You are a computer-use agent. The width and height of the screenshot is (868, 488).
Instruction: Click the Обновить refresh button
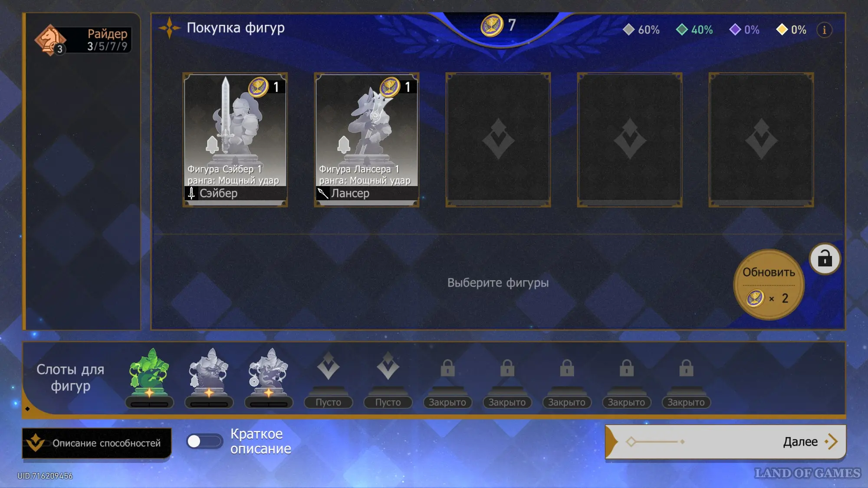pyautogui.click(x=769, y=285)
